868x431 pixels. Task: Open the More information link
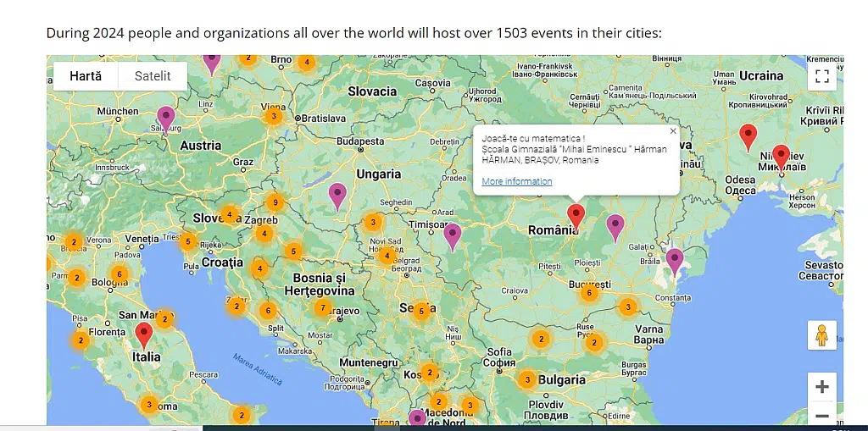click(x=516, y=181)
